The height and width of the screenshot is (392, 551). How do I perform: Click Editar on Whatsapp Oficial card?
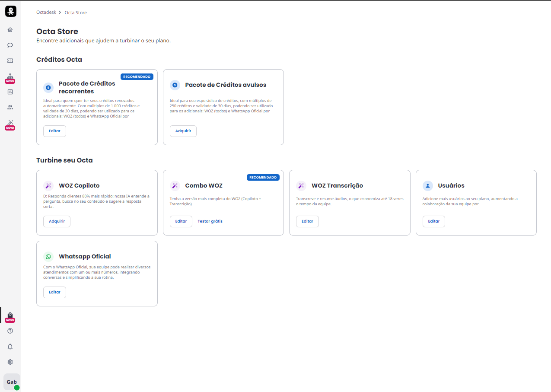click(54, 292)
